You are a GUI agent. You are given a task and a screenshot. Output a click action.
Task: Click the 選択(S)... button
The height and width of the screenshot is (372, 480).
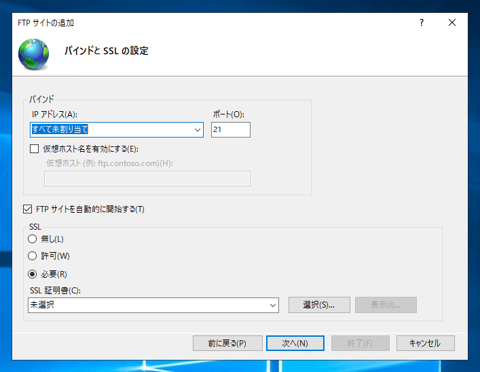click(x=319, y=305)
